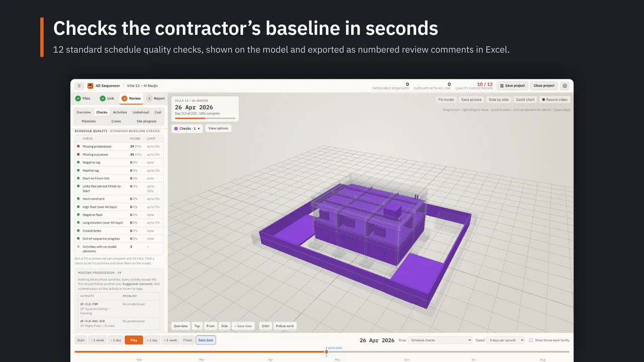Open the Checks layer dropdown
Viewport: 644px width, 362px height.
[x=187, y=128]
